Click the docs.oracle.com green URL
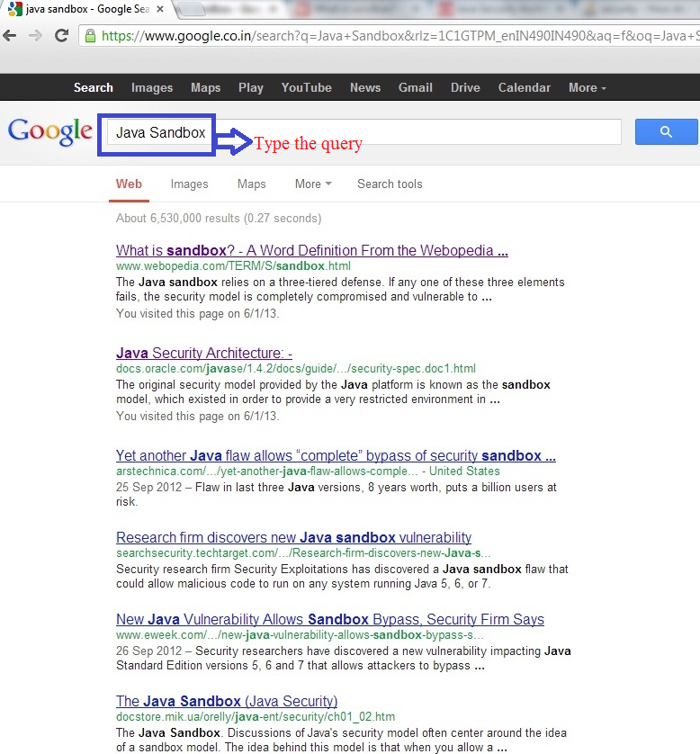Viewport: 700px width, 754px height. click(x=296, y=368)
